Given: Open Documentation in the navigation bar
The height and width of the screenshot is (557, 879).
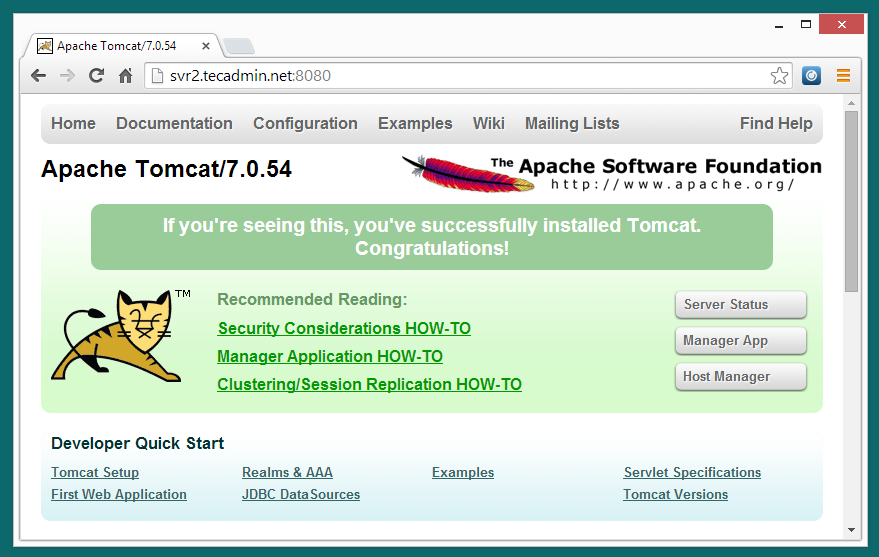Looking at the screenshot, I should pos(174,123).
